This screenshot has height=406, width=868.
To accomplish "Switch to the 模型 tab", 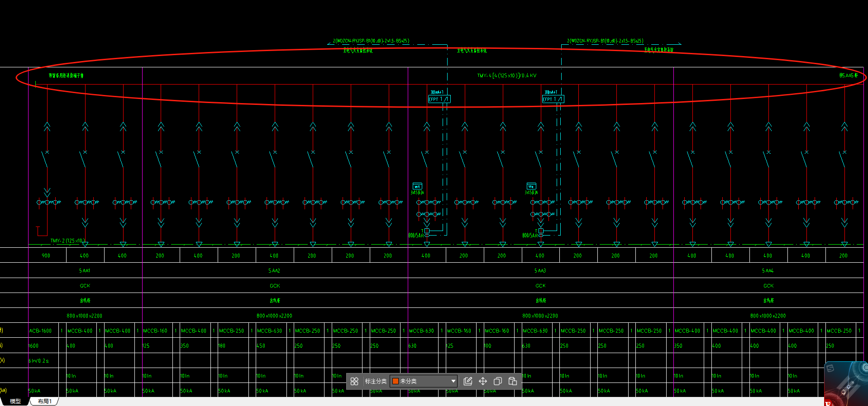I will tap(15, 401).
